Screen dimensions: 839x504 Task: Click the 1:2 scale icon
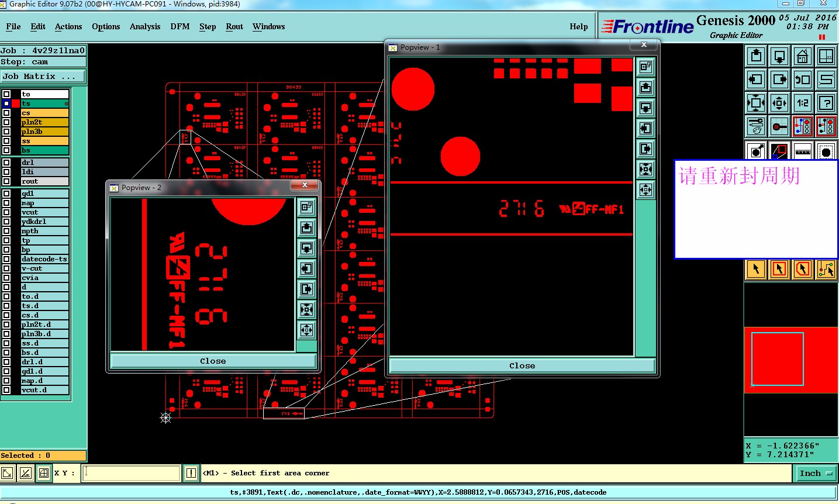click(803, 103)
